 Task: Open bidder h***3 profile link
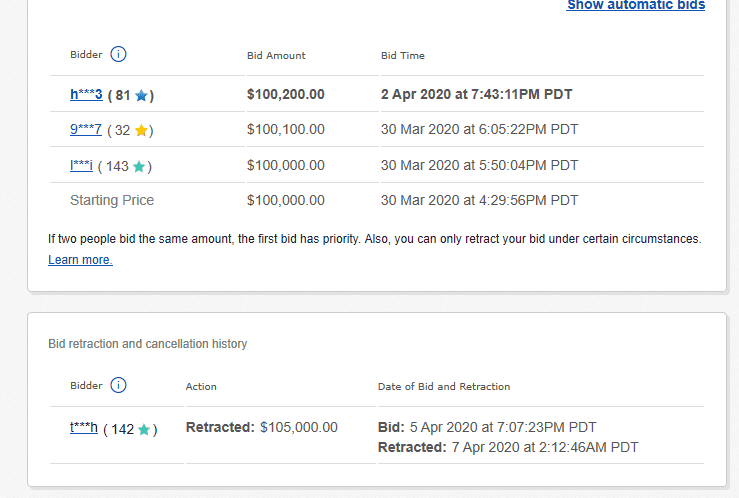click(86, 94)
